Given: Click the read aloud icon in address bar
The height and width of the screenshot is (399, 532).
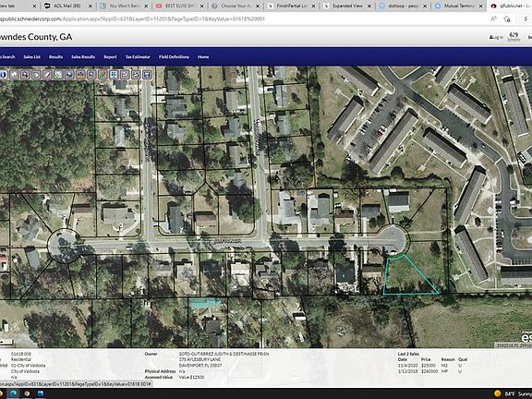Looking at the screenshot, I should [493, 19].
